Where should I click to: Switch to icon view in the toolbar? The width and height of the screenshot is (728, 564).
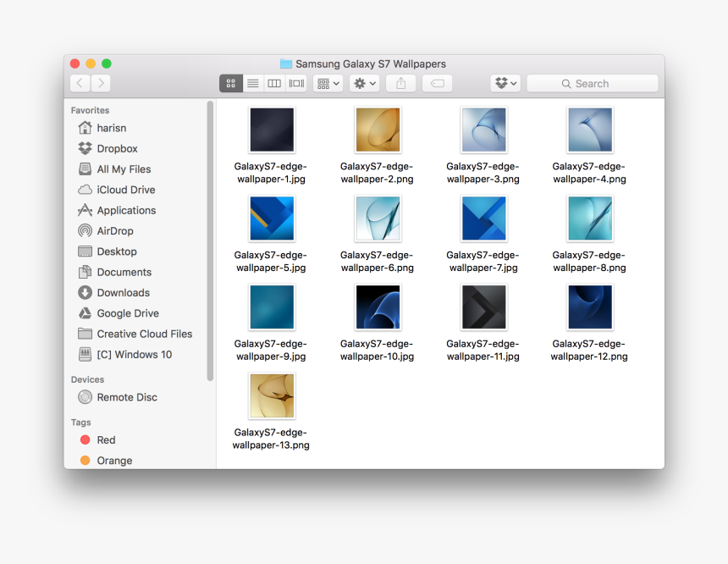(231, 83)
